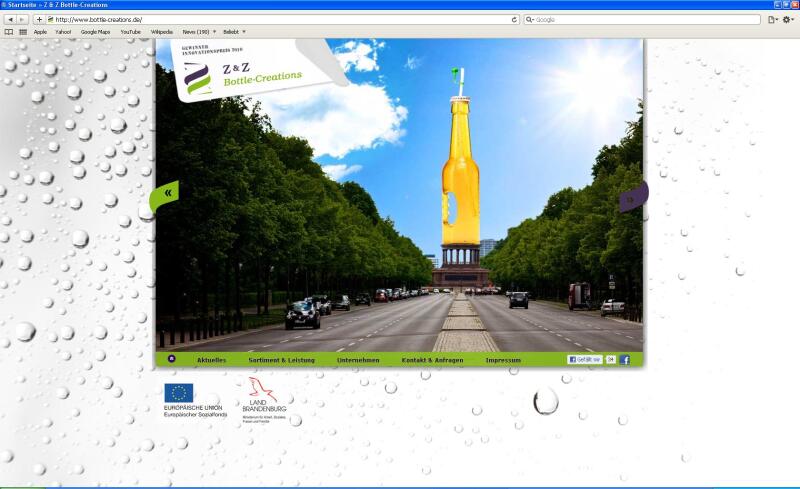Click inside the Google search field
800x489 pixels.
[x=645, y=19]
